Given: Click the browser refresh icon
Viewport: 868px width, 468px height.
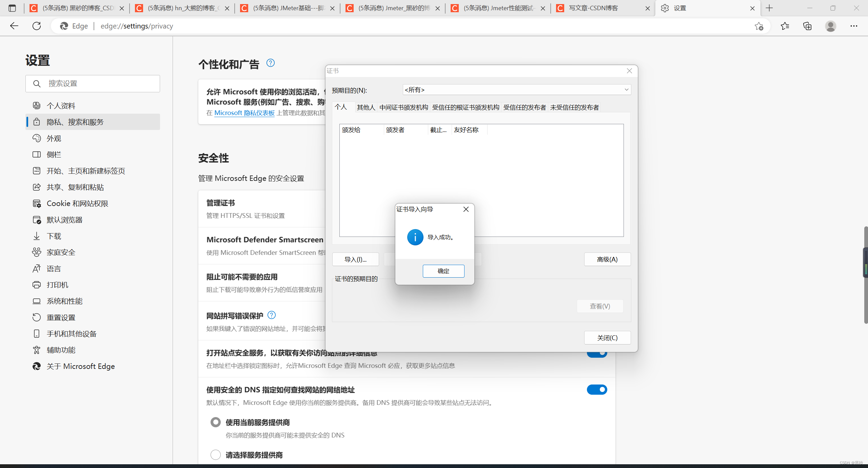Looking at the screenshot, I should coord(37,26).
